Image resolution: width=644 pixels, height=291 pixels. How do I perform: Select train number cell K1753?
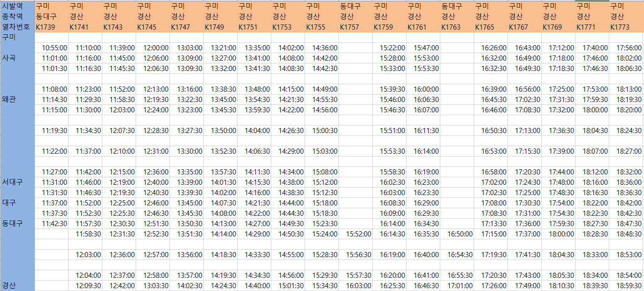tap(288, 27)
